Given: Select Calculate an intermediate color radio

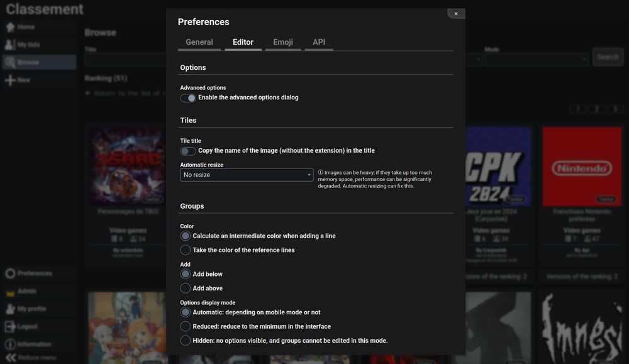Looking at the screenshot, I should (186, 236).
